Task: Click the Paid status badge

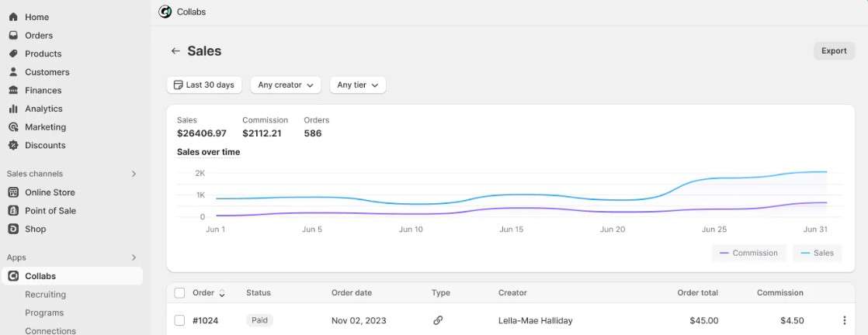Action: tap(259, 320)
